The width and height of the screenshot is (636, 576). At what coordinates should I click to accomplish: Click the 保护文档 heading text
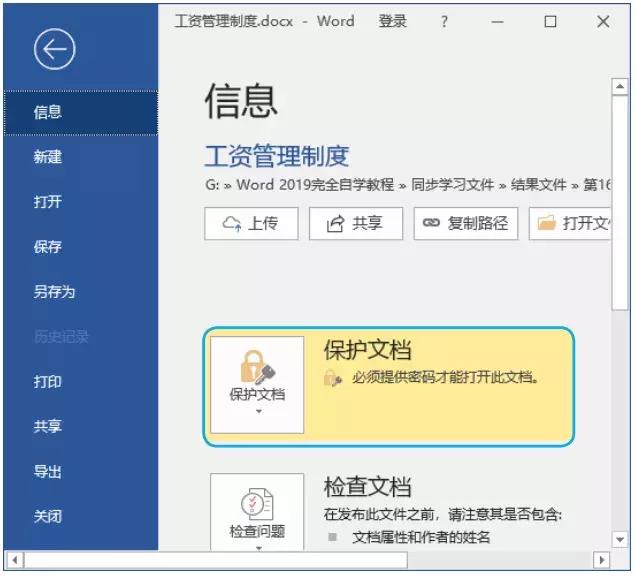[367, 350]
